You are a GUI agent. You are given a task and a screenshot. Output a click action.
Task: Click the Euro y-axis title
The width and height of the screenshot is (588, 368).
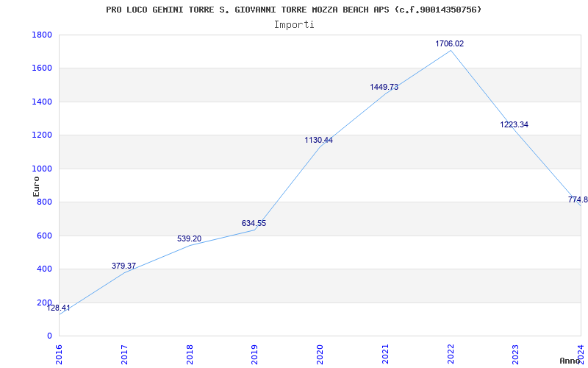click(36, 186)
